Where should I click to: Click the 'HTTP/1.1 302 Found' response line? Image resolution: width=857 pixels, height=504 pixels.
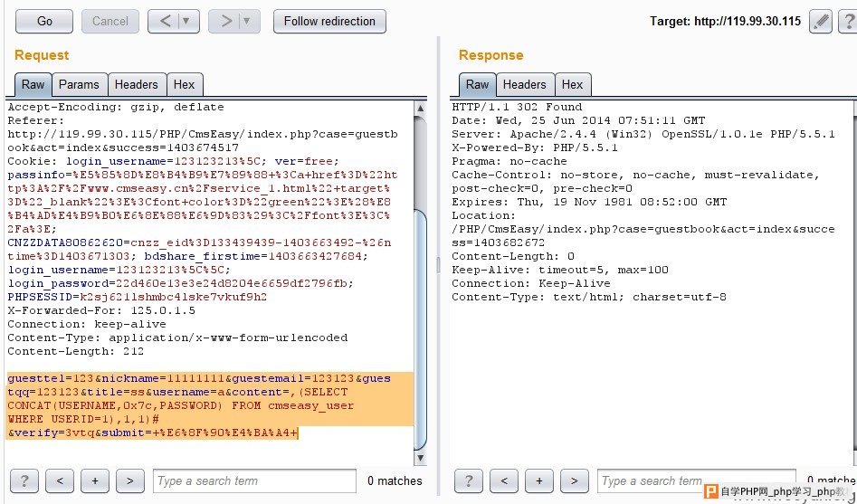(x=517, y=107)
